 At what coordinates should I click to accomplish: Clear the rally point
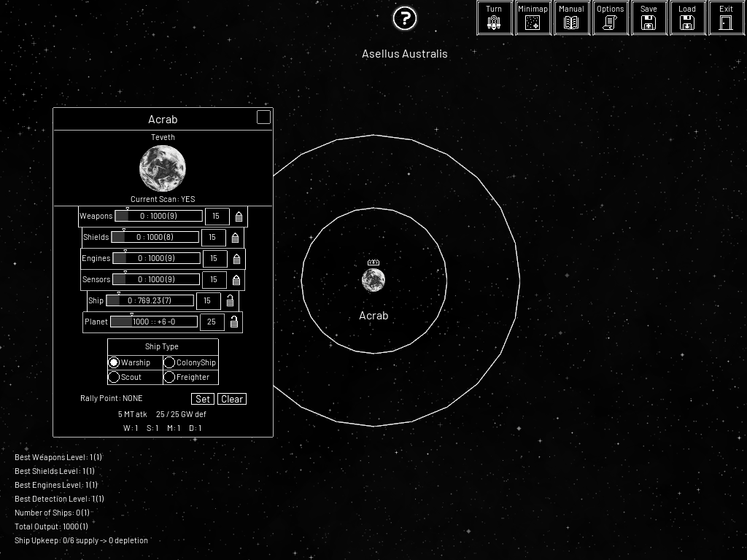pyautogui.click(x=232, y=399)
